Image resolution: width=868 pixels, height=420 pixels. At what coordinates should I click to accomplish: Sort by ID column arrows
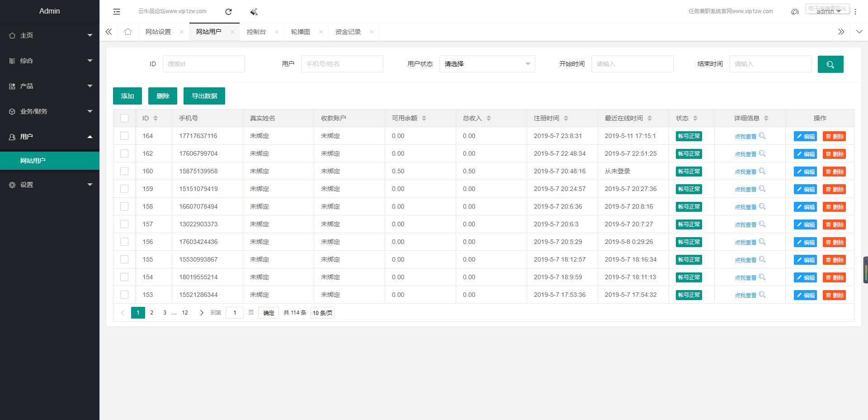point(156,118)
